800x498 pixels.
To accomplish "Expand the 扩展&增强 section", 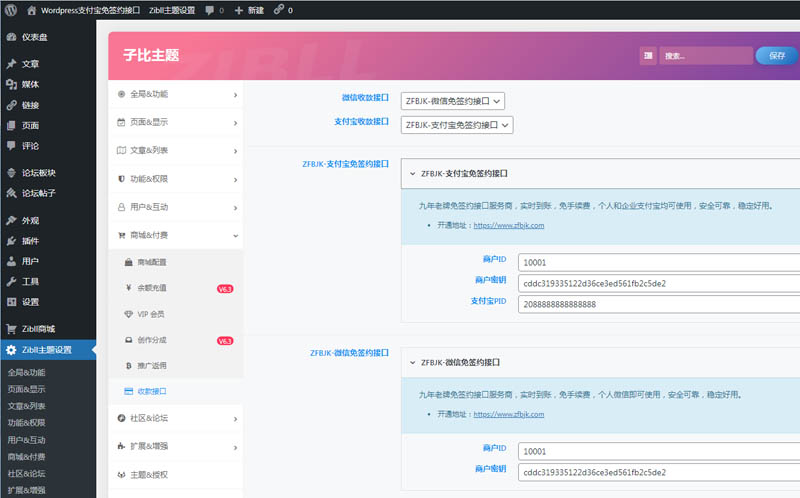I will pos(176,446).
